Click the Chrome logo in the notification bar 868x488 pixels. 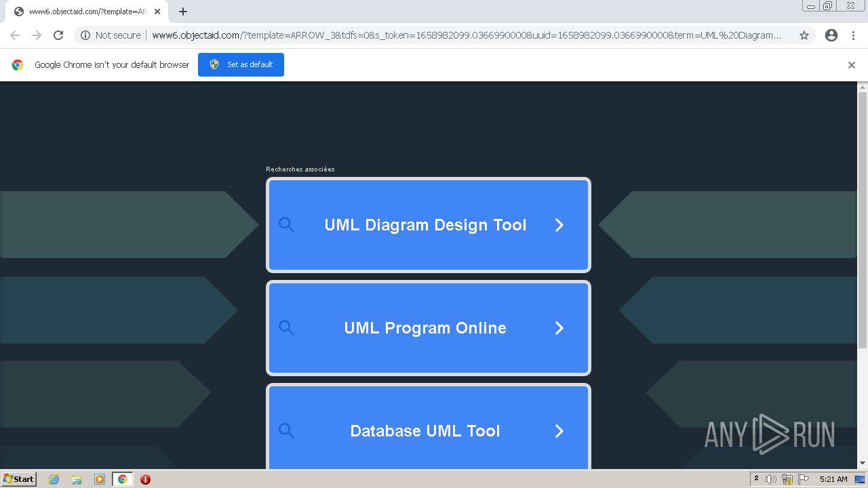[x=18, y=65]
